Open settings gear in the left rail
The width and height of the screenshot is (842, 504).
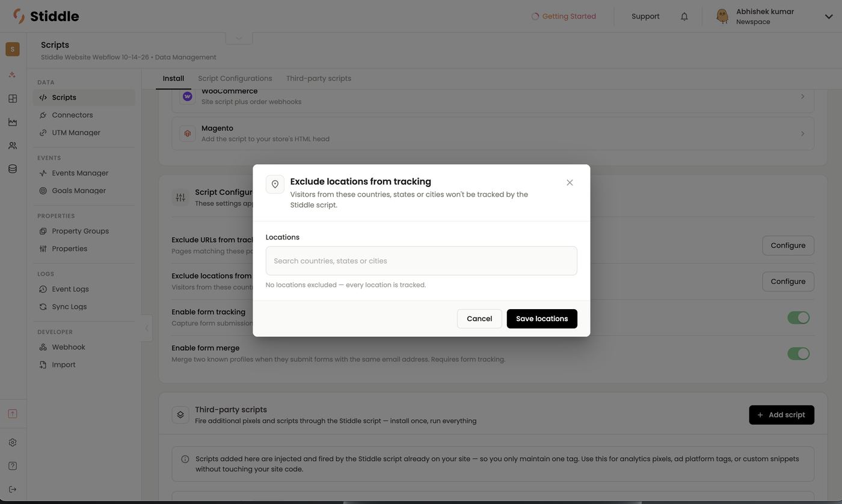[13, 443]
